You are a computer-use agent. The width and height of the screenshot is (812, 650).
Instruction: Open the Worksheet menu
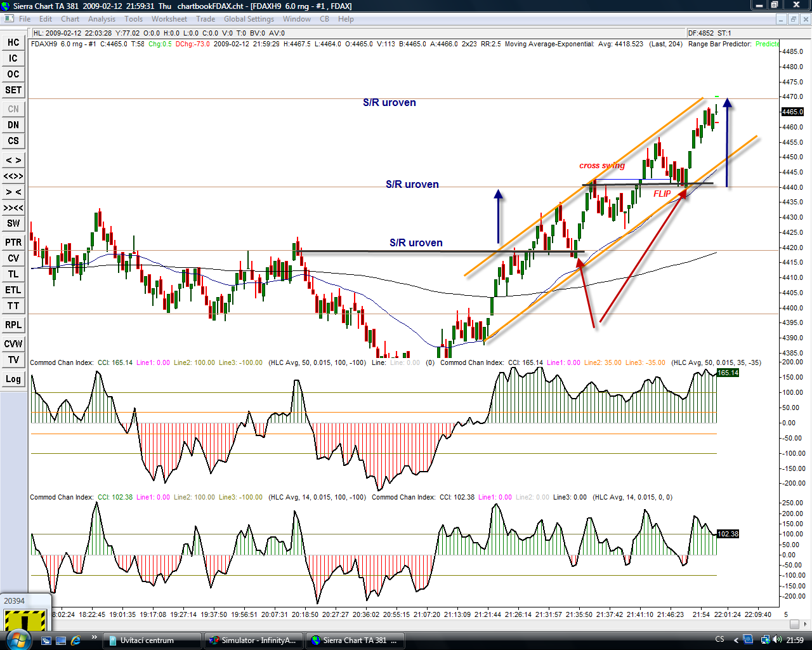coord(169,19)
